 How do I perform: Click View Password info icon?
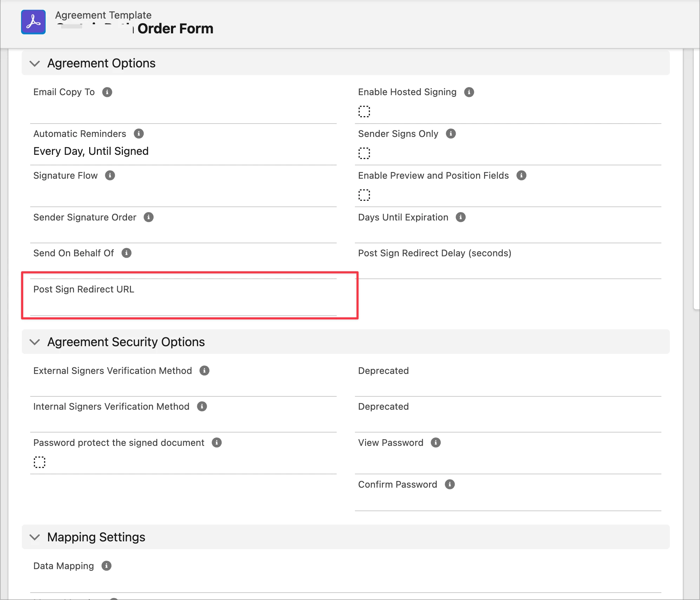coord(436,443)
